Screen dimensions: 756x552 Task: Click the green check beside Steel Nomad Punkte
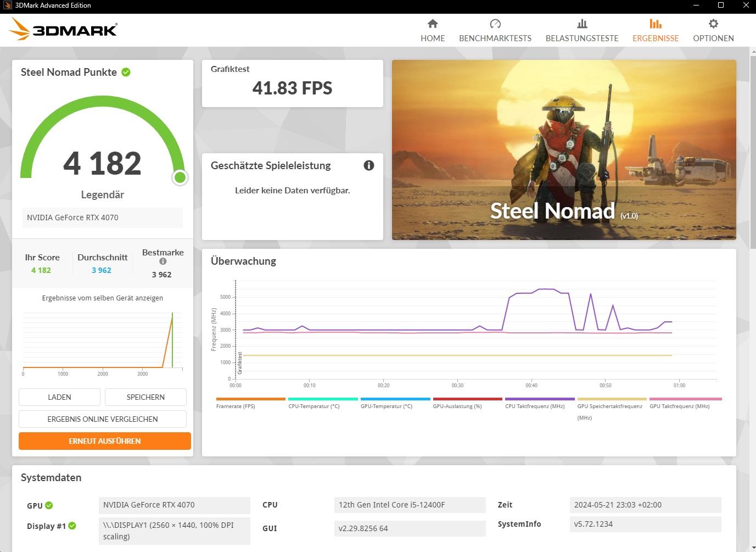pos(126,72)
